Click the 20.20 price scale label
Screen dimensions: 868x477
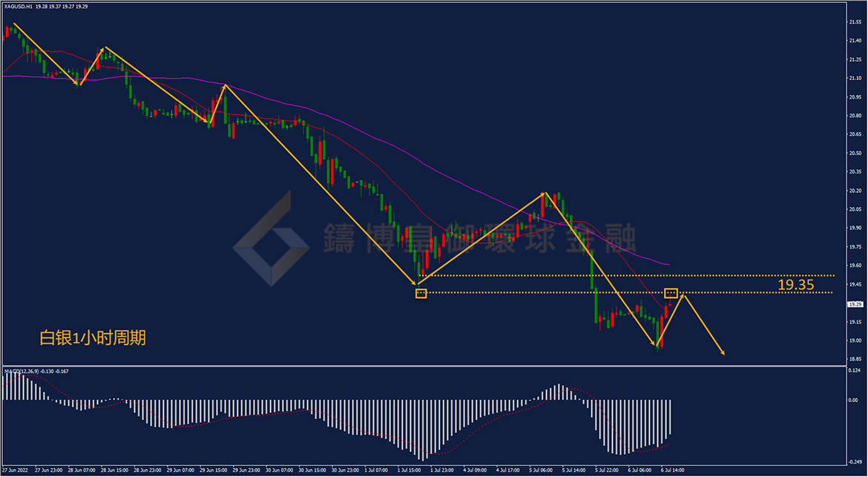855,191
